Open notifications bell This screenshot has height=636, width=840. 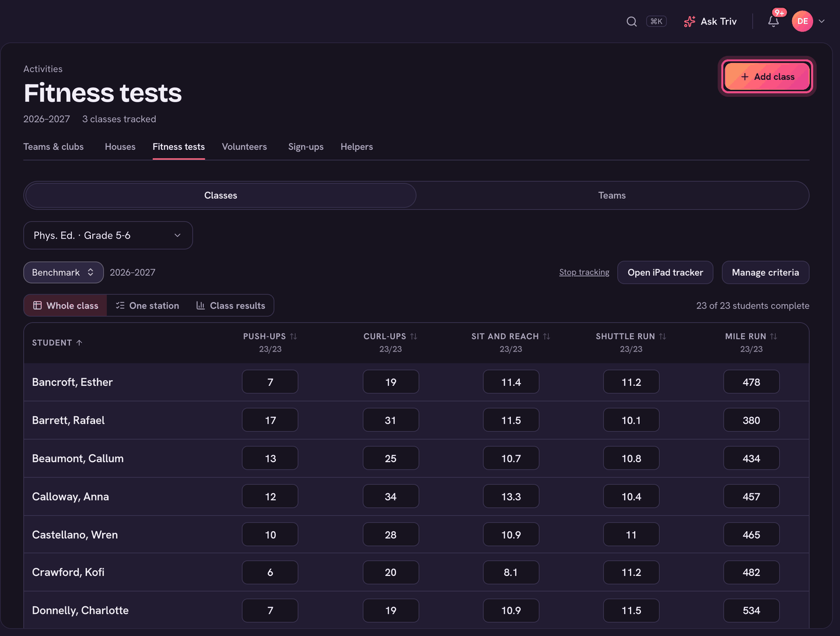coord(773,22)
